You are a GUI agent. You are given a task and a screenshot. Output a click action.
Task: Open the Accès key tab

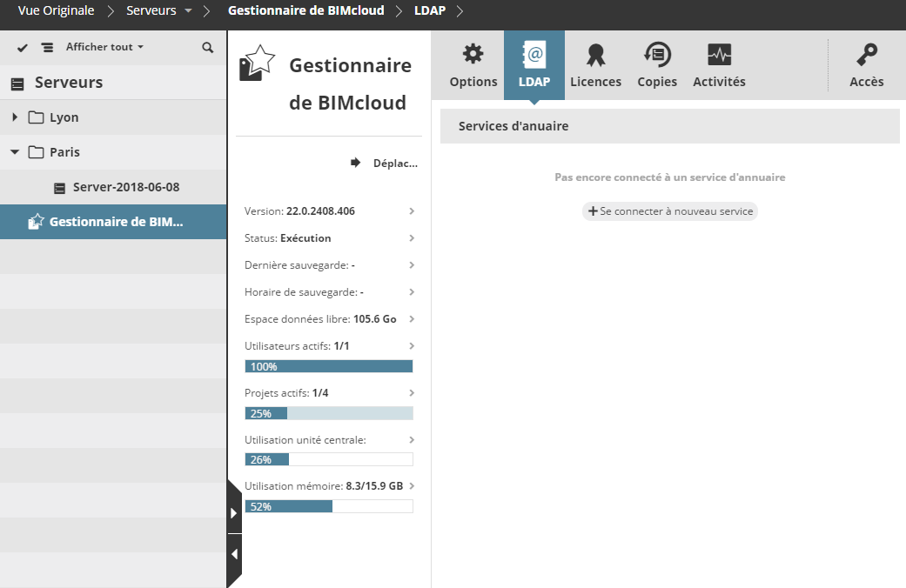pyautogui.click(x=867, y=65)
